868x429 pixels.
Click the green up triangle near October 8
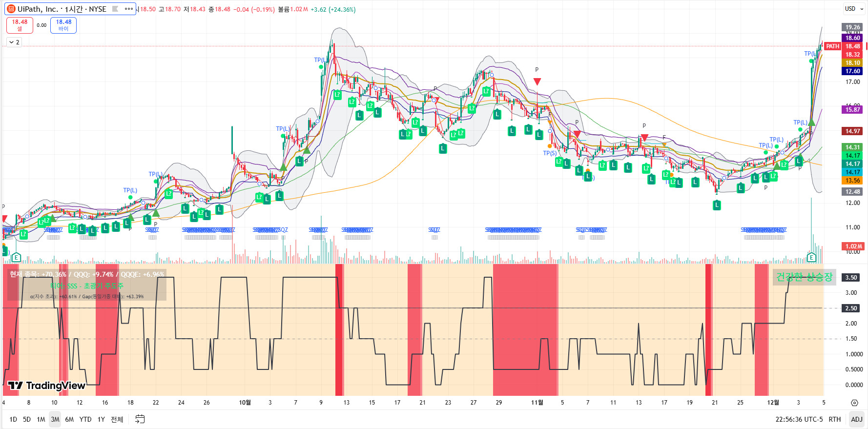307,150
